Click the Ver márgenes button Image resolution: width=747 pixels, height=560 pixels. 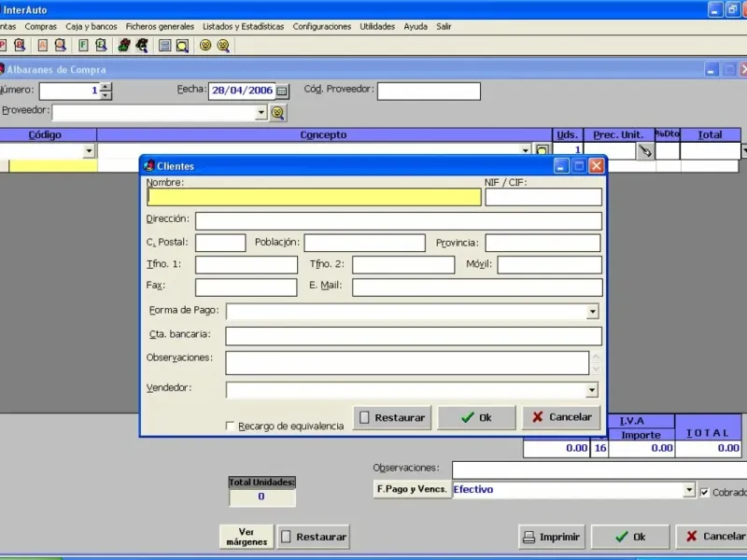[x=247, y=537]
